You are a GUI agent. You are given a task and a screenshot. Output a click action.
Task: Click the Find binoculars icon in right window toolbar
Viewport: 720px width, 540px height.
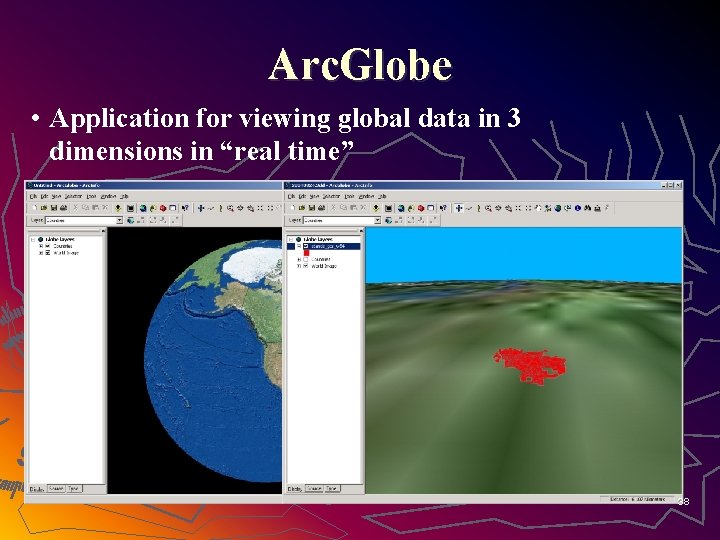click(x=587, y=208)
